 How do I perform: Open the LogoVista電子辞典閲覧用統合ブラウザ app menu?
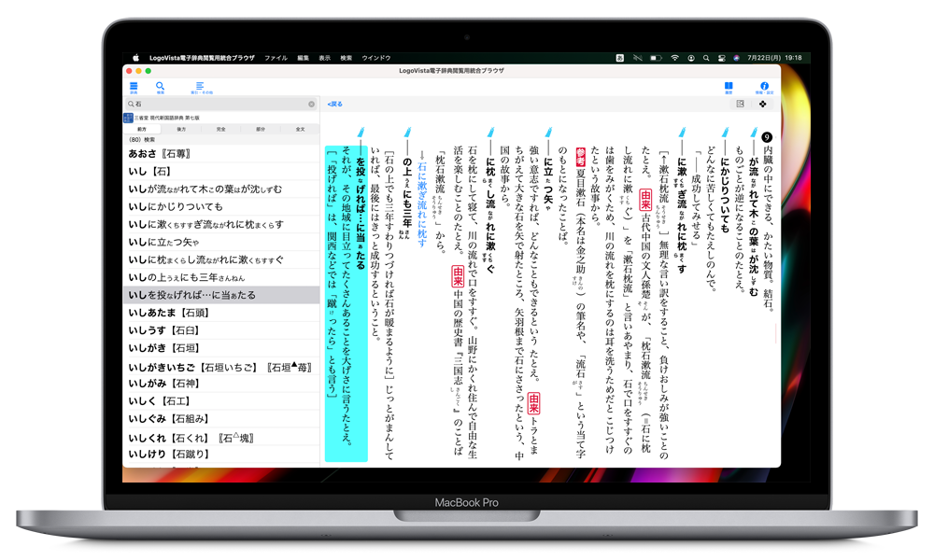pyautogui.click(x=202, y=58)
